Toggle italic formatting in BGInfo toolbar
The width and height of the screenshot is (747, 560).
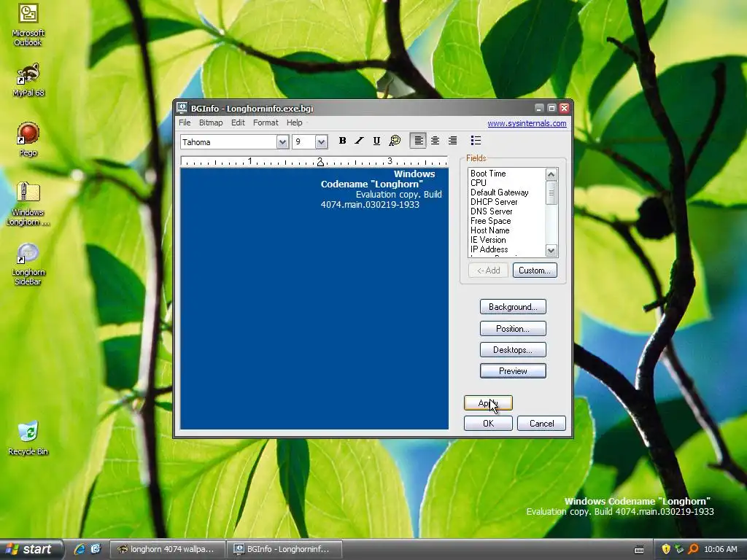pos(359,141)
